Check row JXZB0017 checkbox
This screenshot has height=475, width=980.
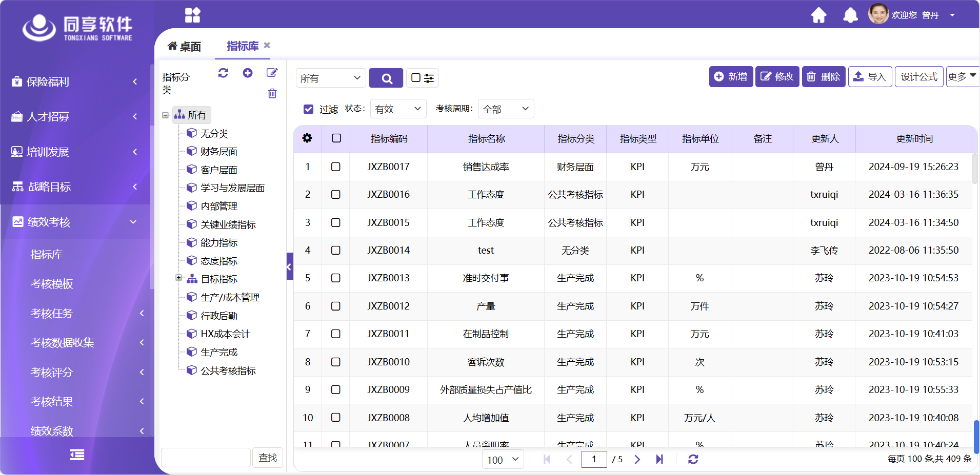coord(336,167)
